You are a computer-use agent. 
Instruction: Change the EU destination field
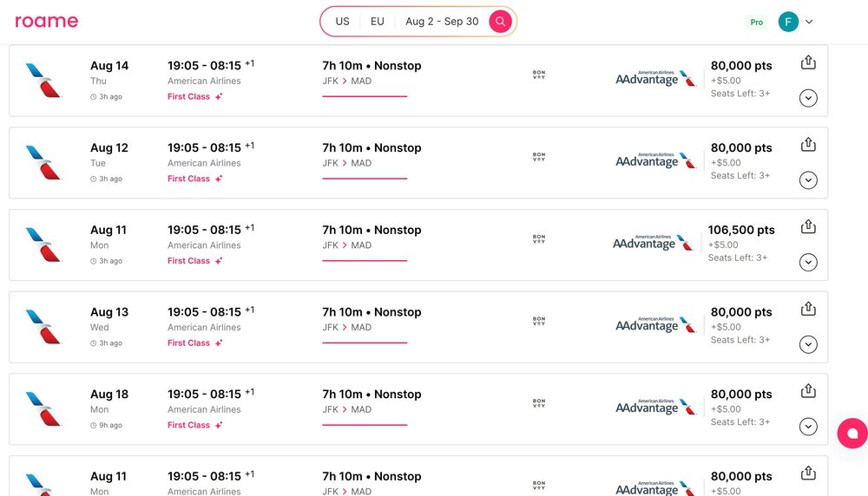click(x=377, y=22)
